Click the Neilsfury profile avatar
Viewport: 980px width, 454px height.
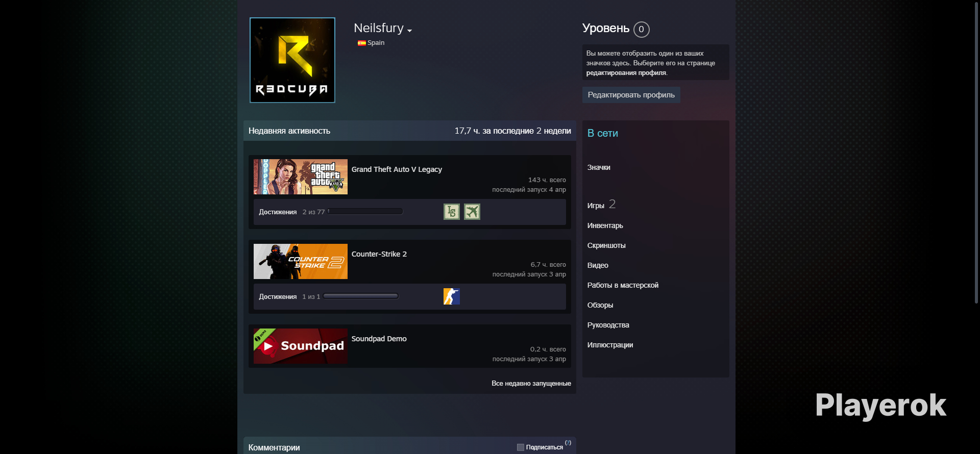pyautogui.click(x=292, y=60)
